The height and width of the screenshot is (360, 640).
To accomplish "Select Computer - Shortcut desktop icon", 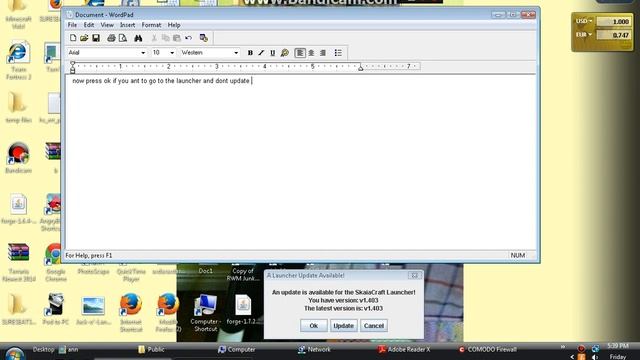I will pyautogui.click(x=205, y=313).
